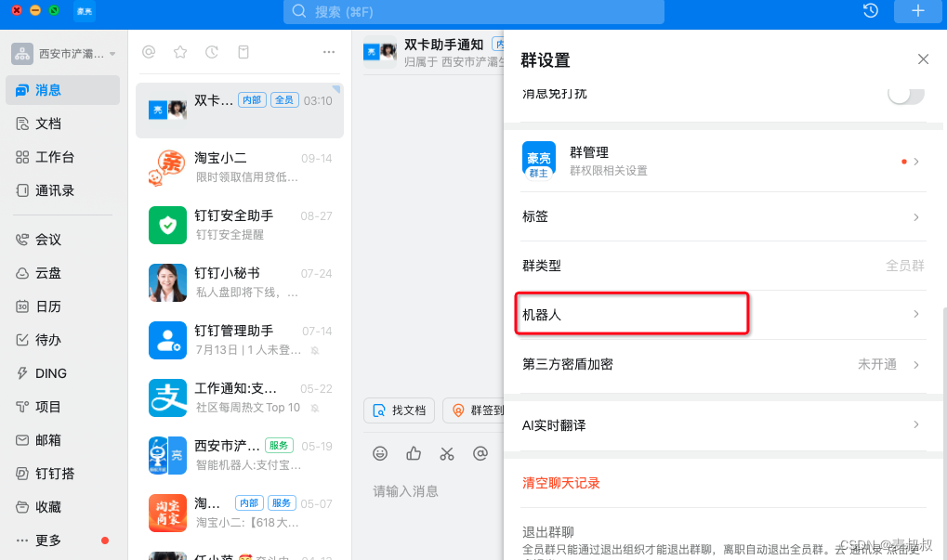Click the 找文档 button
The image size is (947, 560).
point(400,410)
